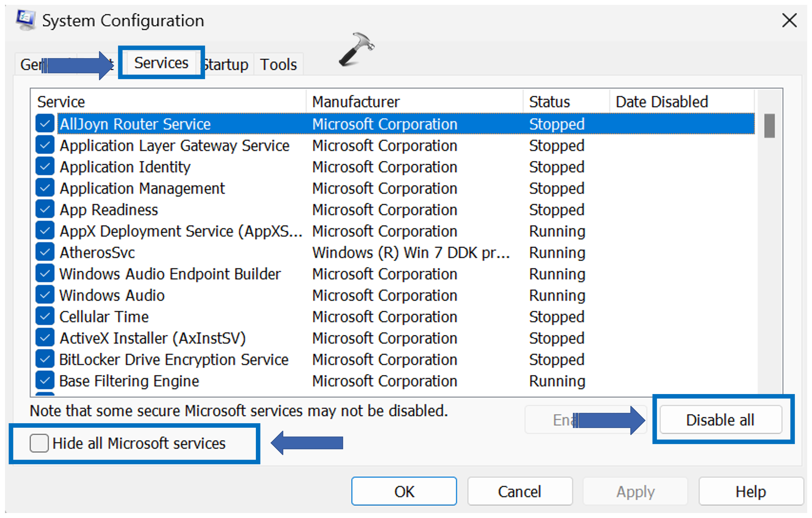
Task: Sort list by Status column header
Action: point(549,102)
